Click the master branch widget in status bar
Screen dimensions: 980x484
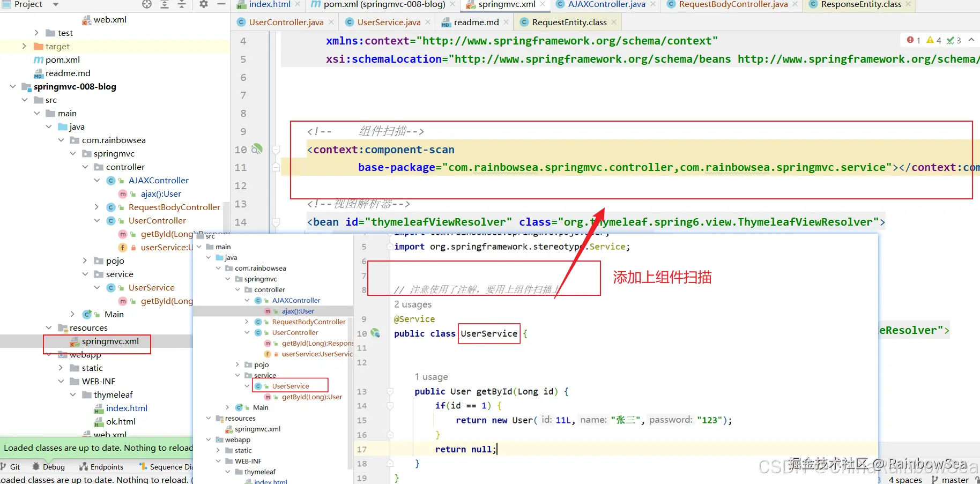[x=951, y=480]
